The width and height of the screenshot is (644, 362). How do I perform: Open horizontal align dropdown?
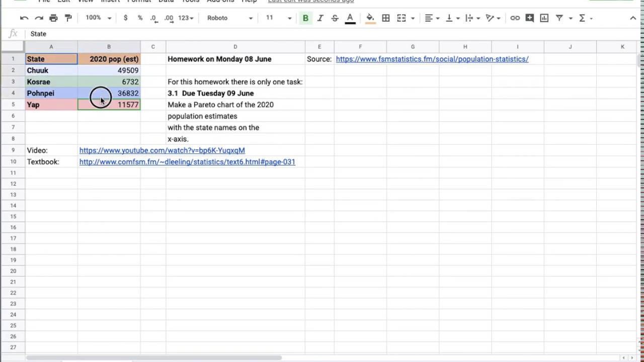click(x=432, y=18)
